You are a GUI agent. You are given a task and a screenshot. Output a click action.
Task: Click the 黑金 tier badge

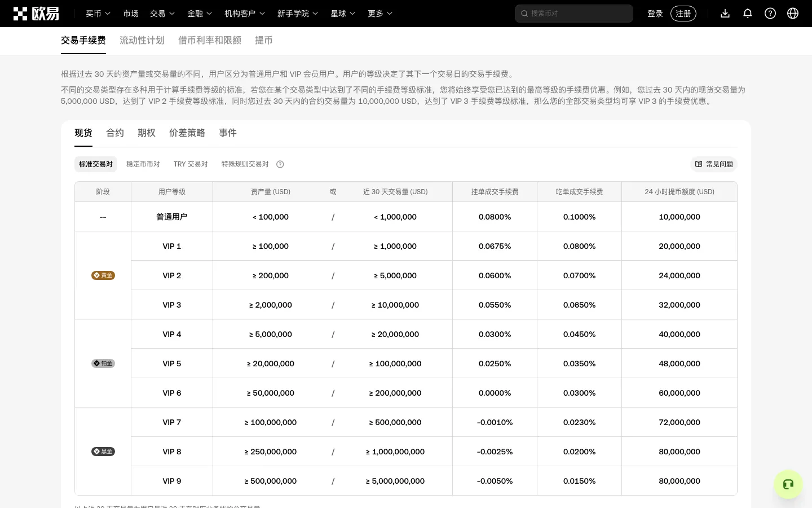pyautogui.click(x=103, y=452)
